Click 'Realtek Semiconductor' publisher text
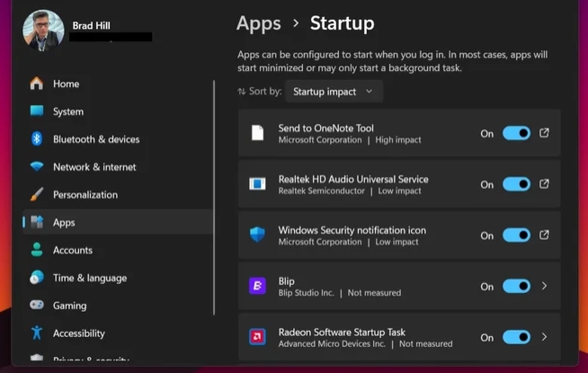The height and width of the screenshot is (373, 588). pos(321,191)
